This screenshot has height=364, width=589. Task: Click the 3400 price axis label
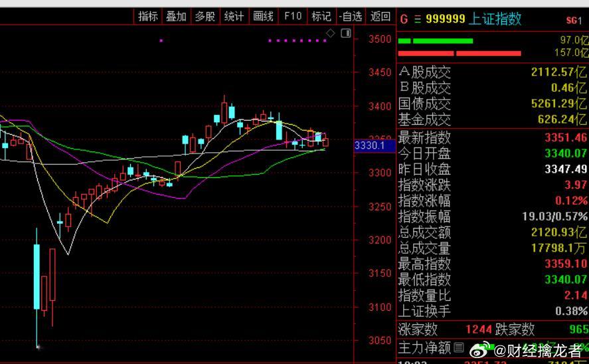pyautogui.click(x=380, y=106)
